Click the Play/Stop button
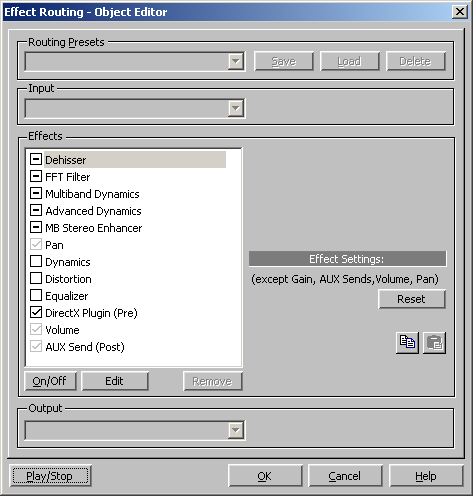Screen dimensions: 473x496 (x=50, y=476)
